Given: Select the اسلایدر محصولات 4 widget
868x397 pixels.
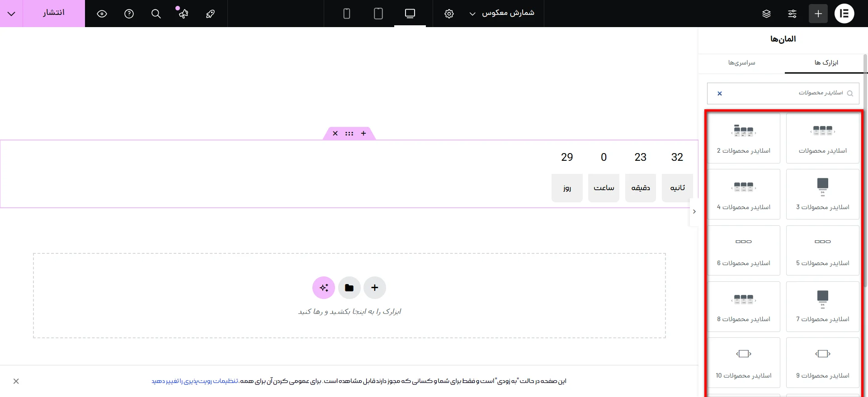Looking at the screenshot, I should click(x=744, y=194).
